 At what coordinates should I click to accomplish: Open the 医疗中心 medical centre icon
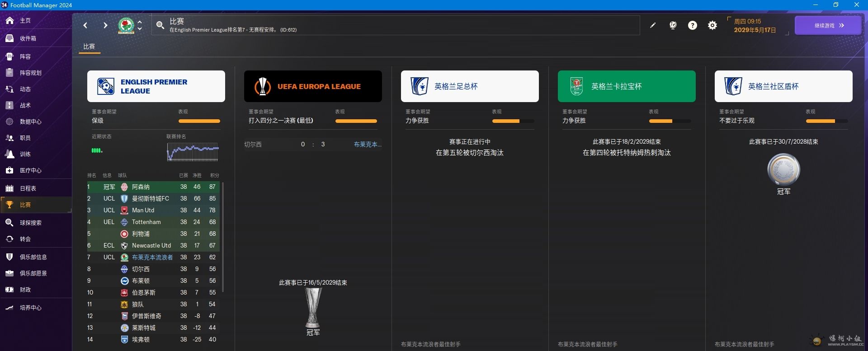coord(9,170)
